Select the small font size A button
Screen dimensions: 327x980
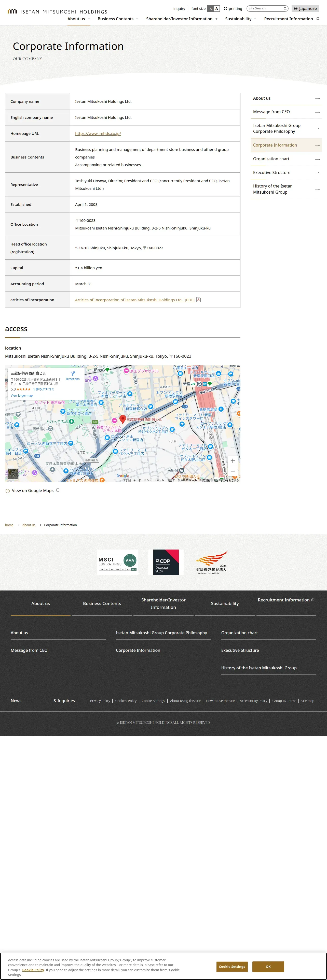point(211,8)
